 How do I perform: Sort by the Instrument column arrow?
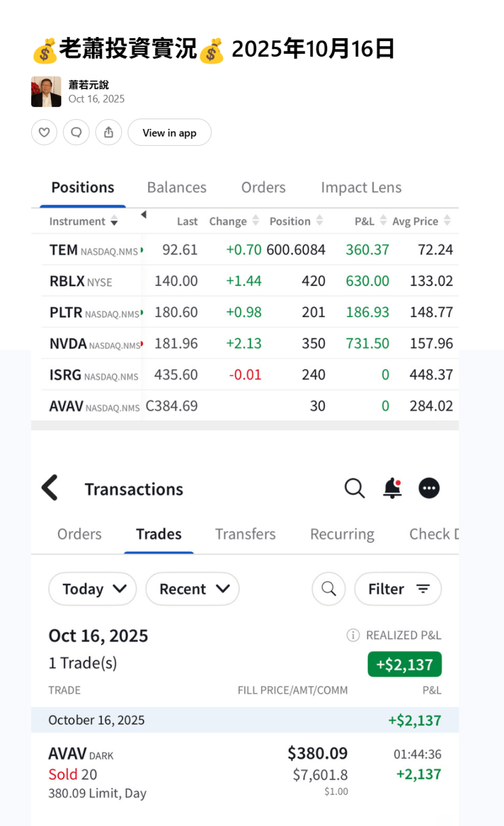tap(114, 221)
